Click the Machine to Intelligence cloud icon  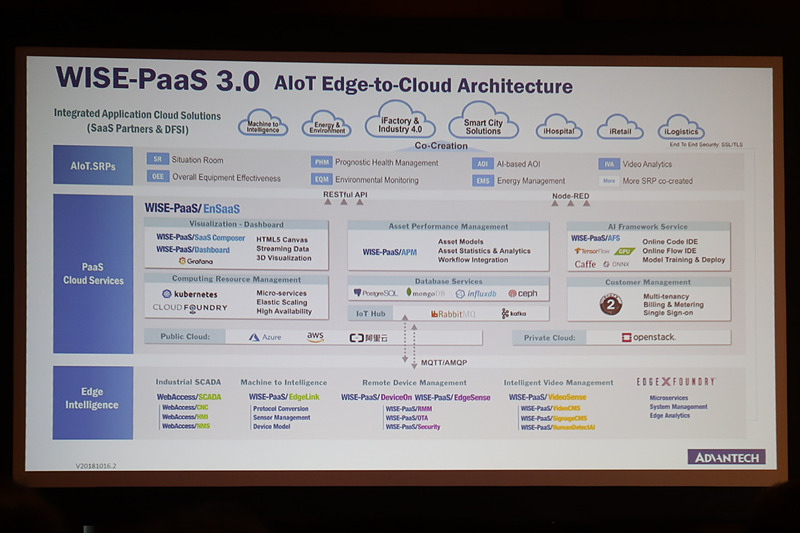pyautogui.click(x=263, y=122)
